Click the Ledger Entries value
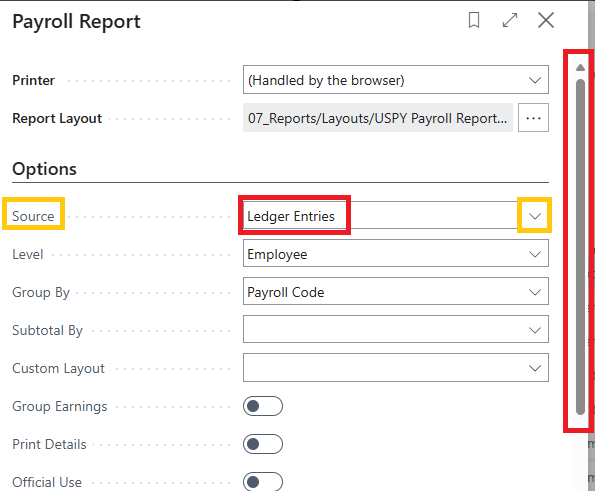The width and height of the screenshot is (595, 491). click(291, 216)
